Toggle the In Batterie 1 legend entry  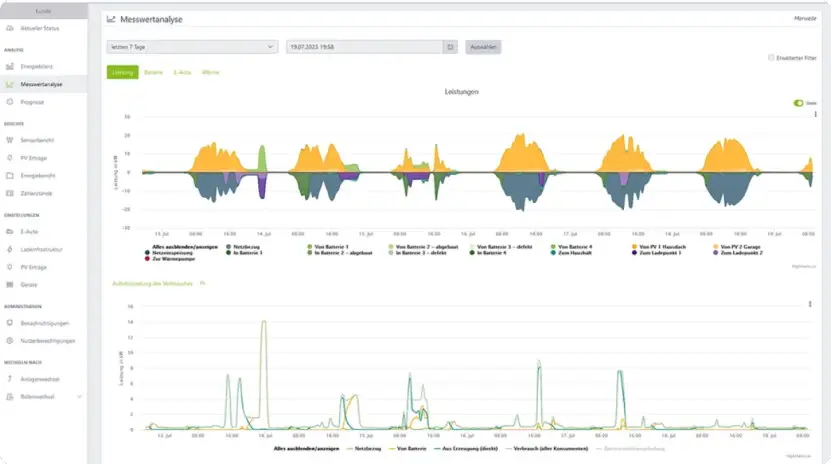pyautogui.click(x=244, y=253)
